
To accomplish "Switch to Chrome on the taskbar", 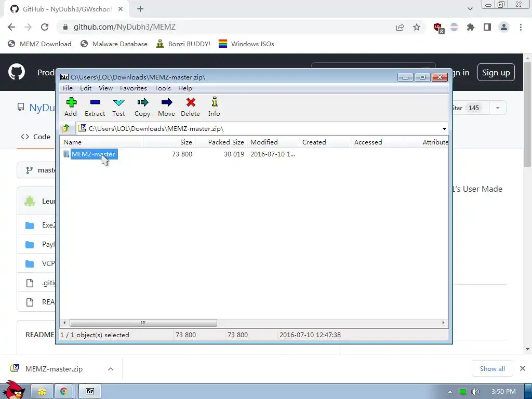I will pos(64,391).
